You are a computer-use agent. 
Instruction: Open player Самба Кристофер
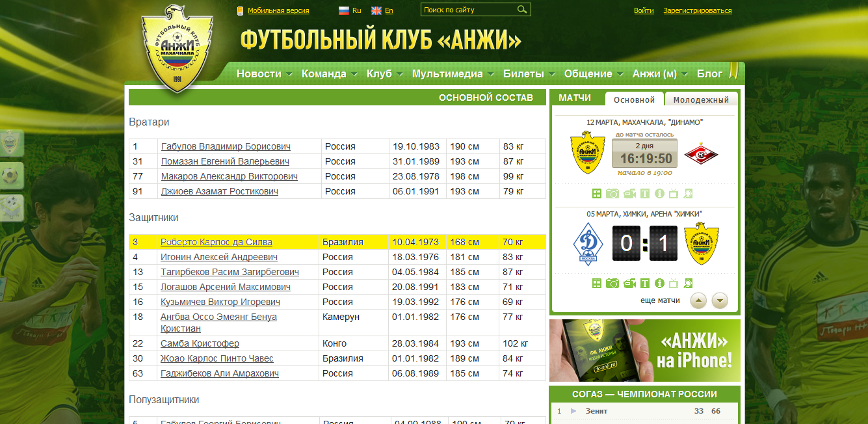pyautogui.click(x=200, y=343)
